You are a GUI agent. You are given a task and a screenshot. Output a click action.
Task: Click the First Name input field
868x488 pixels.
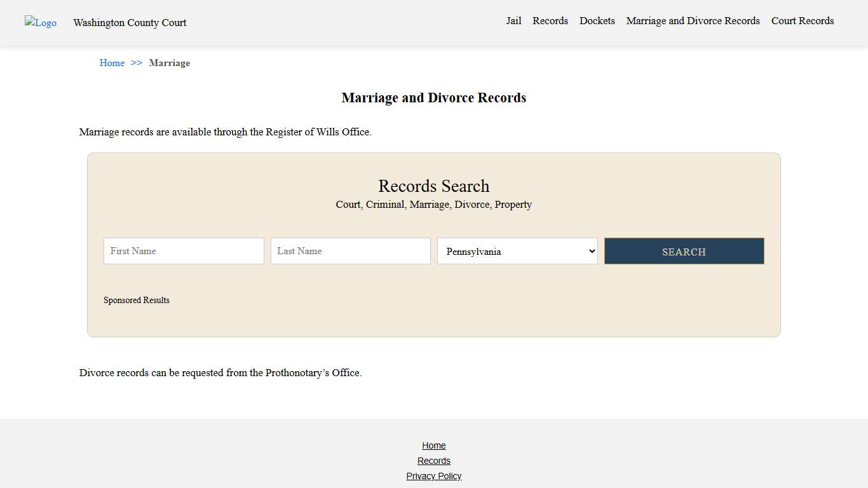[183, 251]
